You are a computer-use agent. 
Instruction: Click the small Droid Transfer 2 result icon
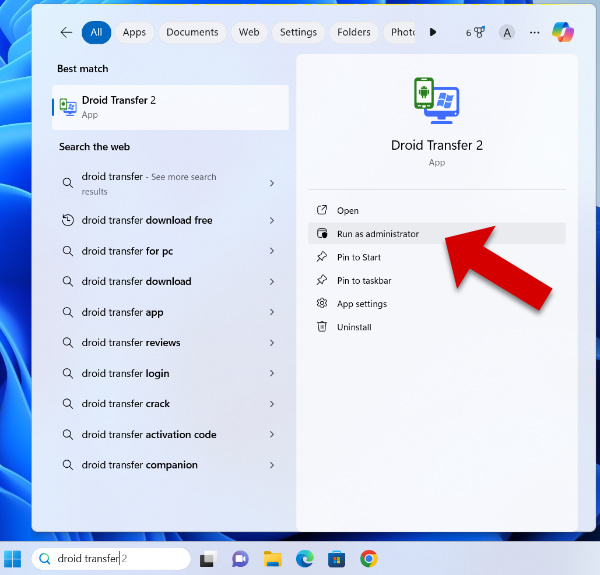[x=68, y=107]
